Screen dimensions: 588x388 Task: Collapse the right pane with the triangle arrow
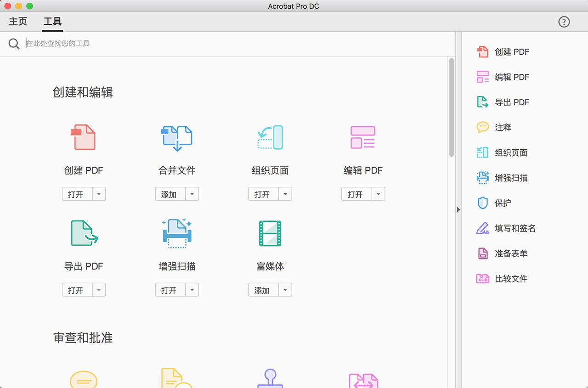(458, 209)
